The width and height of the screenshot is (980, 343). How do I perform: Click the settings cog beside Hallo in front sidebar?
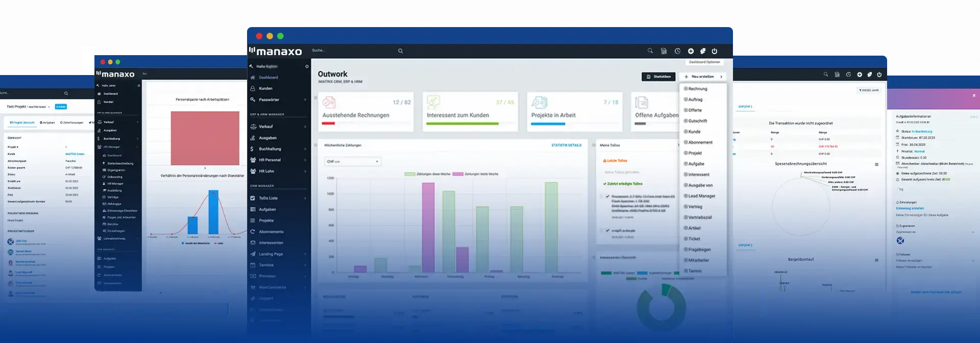[x=307, y=66]
